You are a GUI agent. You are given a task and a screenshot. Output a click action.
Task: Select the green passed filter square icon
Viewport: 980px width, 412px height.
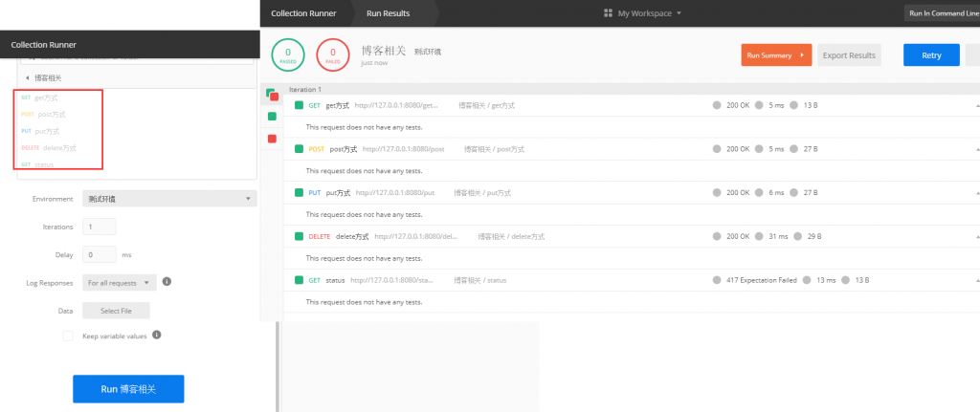pyautogui.click(x=272, y=116)
